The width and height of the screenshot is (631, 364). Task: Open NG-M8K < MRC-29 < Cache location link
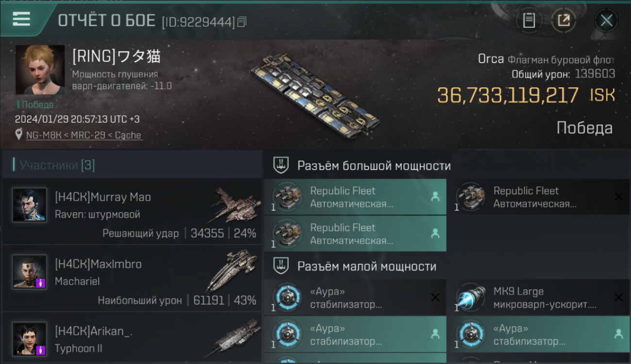(x=84, y=135)
